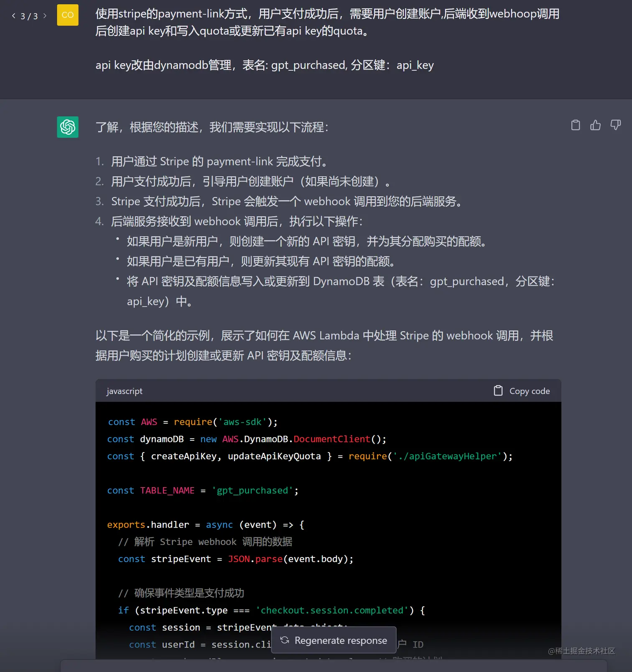Click the code line requiring 'aws-sdk'
Viewport: 632px width, 672px height.
click(x=193, y=422)
